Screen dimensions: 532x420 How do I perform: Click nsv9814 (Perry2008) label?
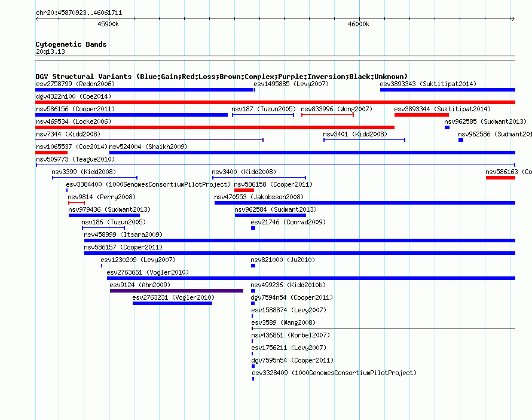pyautogui.click(x=102, y=197)
